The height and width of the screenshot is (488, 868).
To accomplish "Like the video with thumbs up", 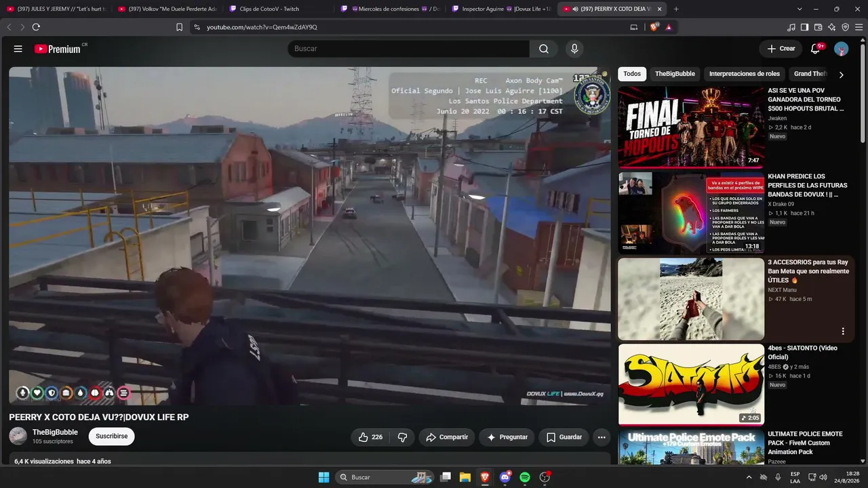I will point(372,437).
